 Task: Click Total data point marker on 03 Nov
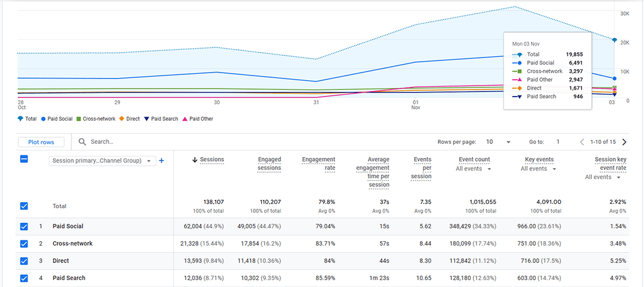[614, 40]
